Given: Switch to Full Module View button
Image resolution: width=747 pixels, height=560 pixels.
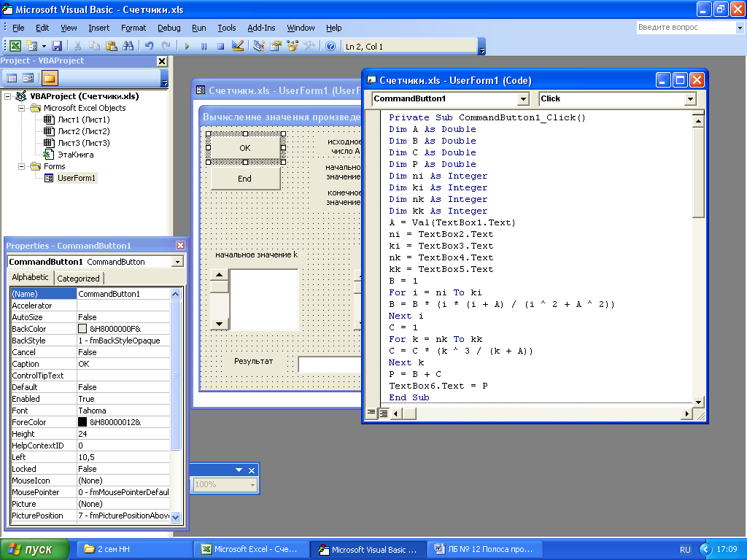Looking at the screenshot, I should (x=384, y=413).
